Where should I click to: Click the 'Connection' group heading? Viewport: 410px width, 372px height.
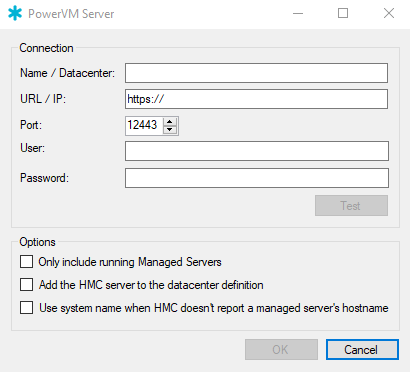coord(46,48)
